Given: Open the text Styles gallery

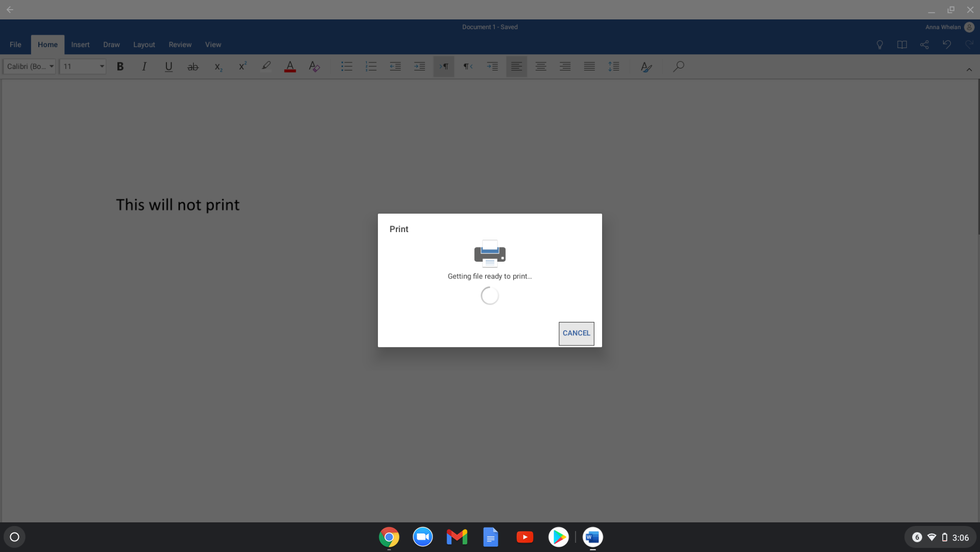Looking at the screenshot, I should [x=646, y=66].
